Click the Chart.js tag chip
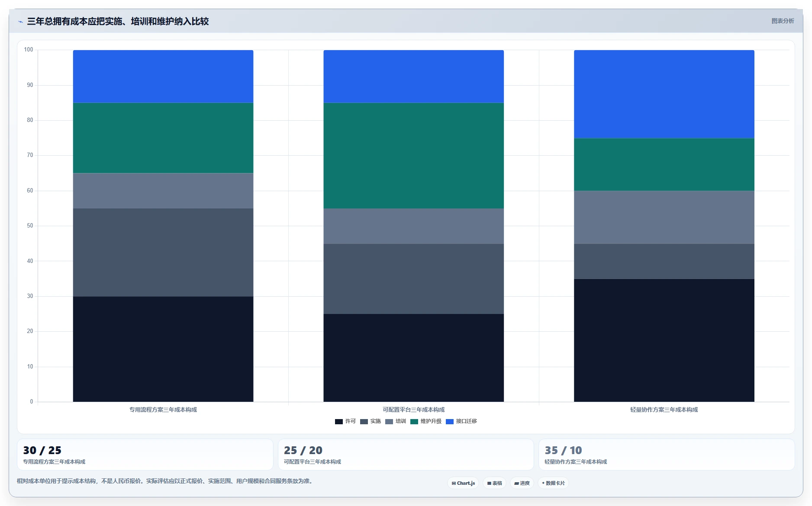 click(463, 483)
